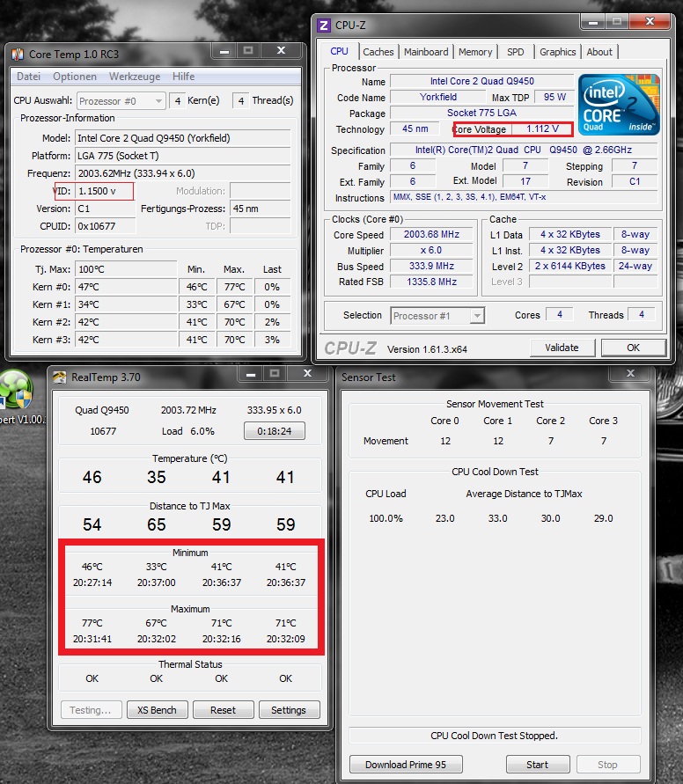
Task: Click the Specification field in CPU-Z
Action: coord(524,150)
